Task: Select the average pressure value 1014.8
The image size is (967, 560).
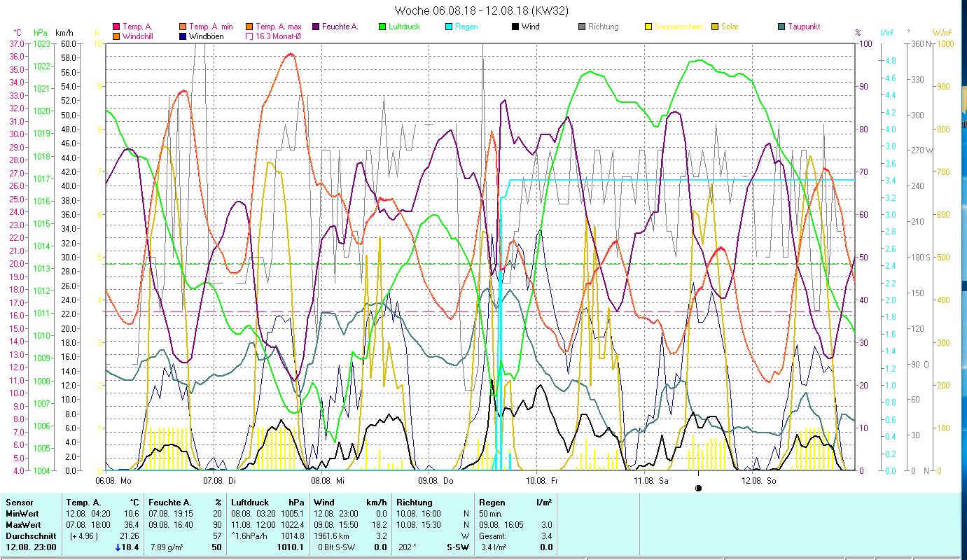Action: coord(292,536)
